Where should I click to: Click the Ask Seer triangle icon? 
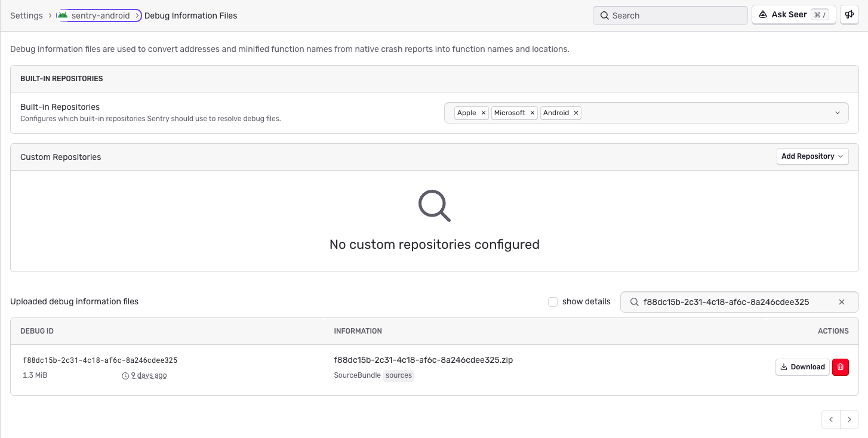coord(763,15)
